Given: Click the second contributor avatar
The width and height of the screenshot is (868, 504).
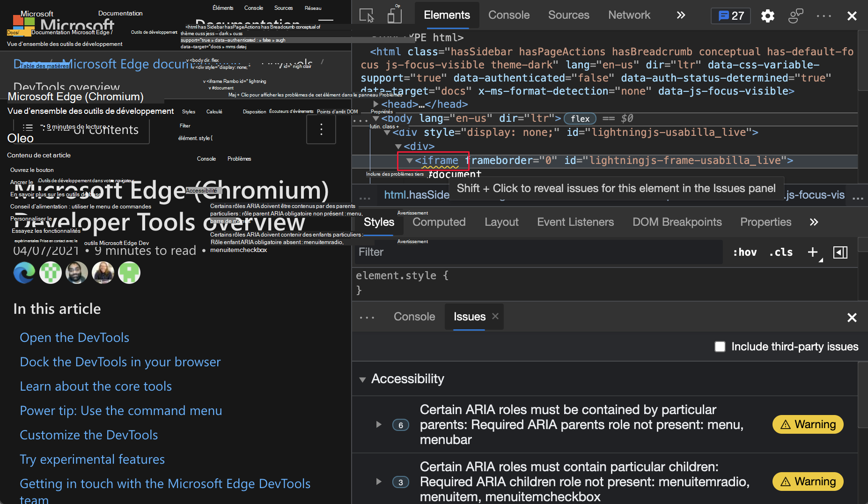Looking at the screenshot, I should (51, 273).
